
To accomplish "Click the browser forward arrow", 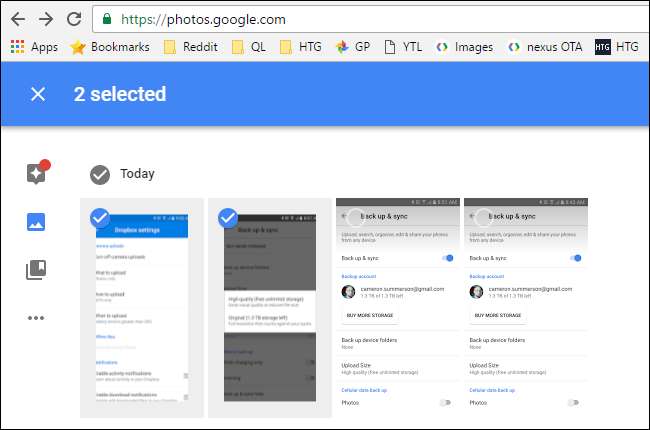I will (x=45, y=19).
